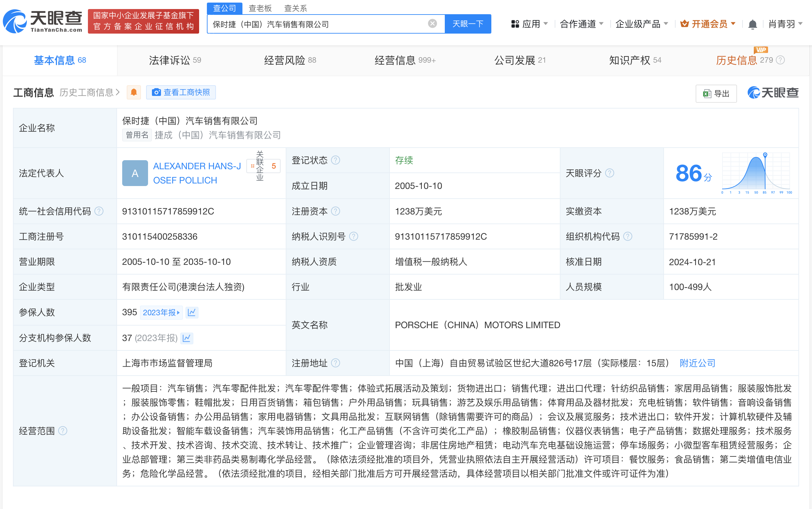Show the help tooltip for 天眼评分
This screenshot has width=812, height=509.
(610, 173)
